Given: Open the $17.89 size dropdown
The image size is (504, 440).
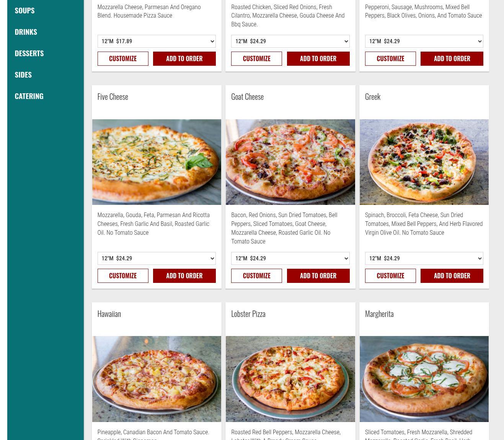Looking at the screenshot, I should point(157,41).
